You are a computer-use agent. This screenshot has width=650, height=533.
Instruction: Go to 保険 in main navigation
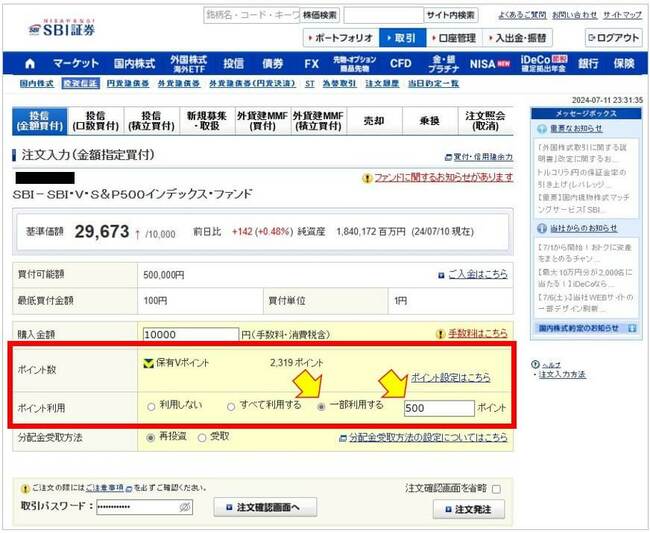(x=624, y=64)
